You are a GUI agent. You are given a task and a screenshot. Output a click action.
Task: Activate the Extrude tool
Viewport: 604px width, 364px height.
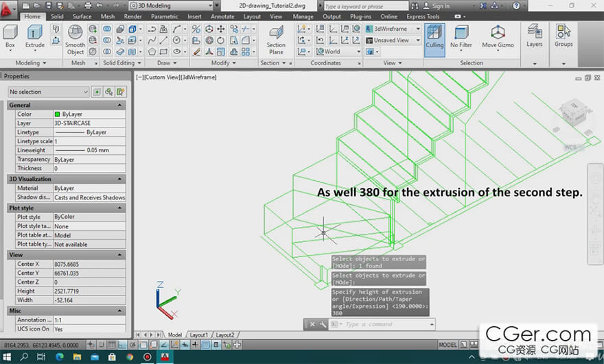[35, 36]
